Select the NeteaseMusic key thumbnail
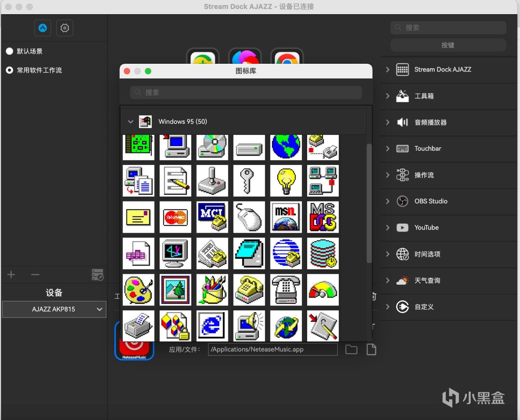Image resolution: width=520 pixels, height=420 pixels. point(134,349)
